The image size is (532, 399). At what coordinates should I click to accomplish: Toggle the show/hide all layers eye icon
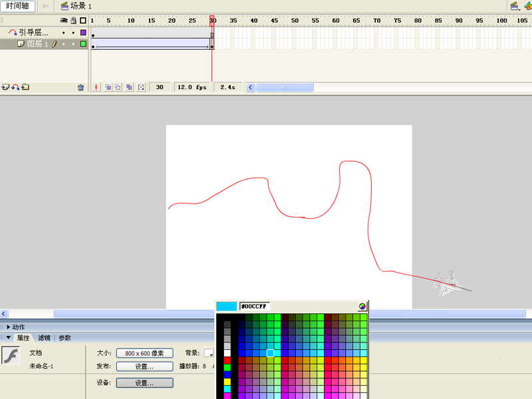click(x=64, y=21)
